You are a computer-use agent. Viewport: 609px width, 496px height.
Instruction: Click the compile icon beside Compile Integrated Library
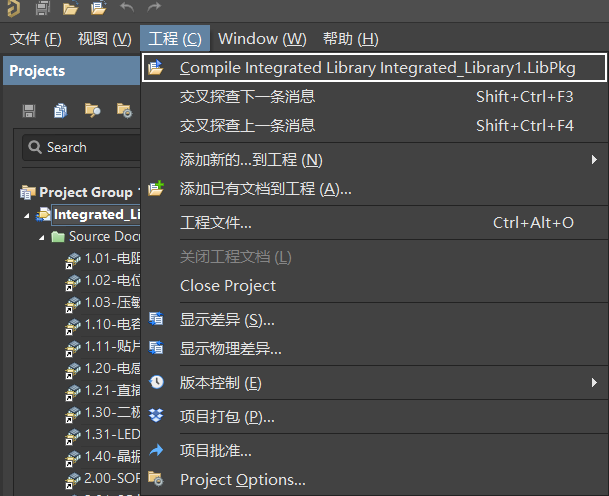[x=156, y=67]
